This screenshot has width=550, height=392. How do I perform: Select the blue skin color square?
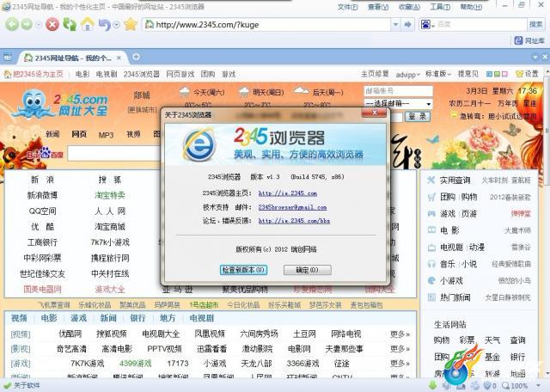pyautogui.click(x=489, y=74)
